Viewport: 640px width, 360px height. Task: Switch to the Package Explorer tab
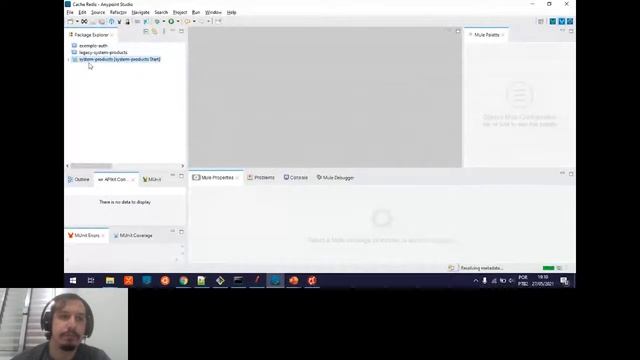(x=91, y=35)
